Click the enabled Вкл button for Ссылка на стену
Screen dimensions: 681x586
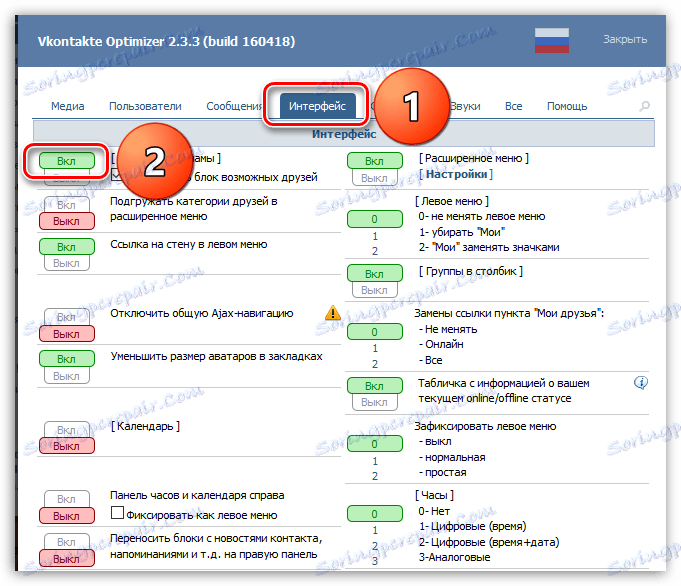click(x=67, y=247)
